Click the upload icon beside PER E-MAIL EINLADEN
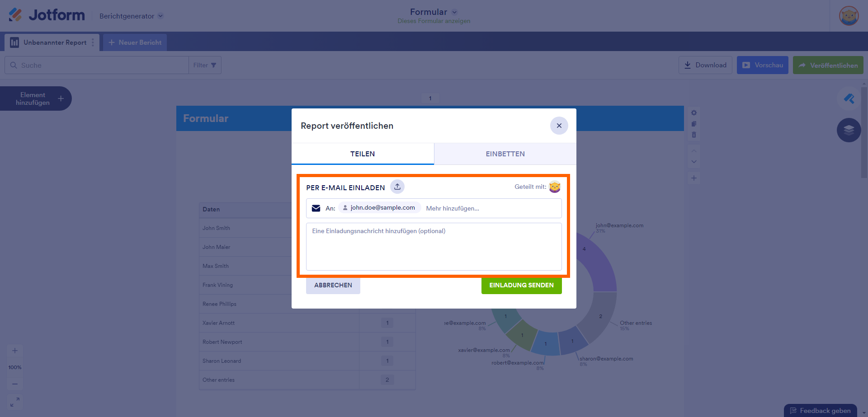 tap(397, 187)
